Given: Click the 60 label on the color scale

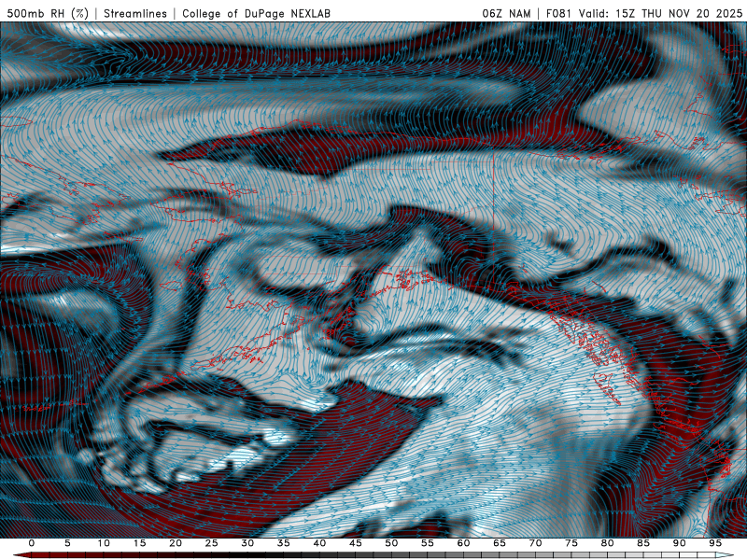Looking at the screenshot, I should (463, 543).
